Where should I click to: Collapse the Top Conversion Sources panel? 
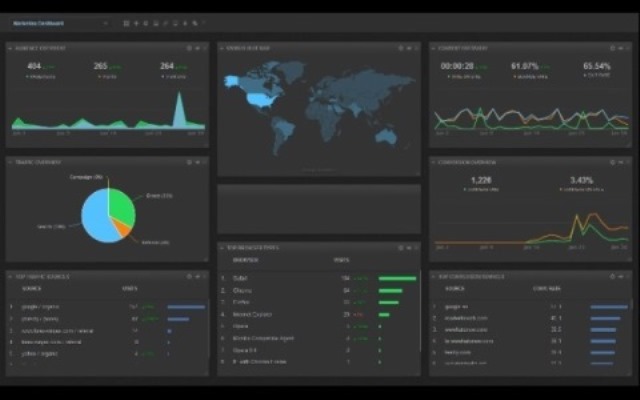tap(433, 277)
